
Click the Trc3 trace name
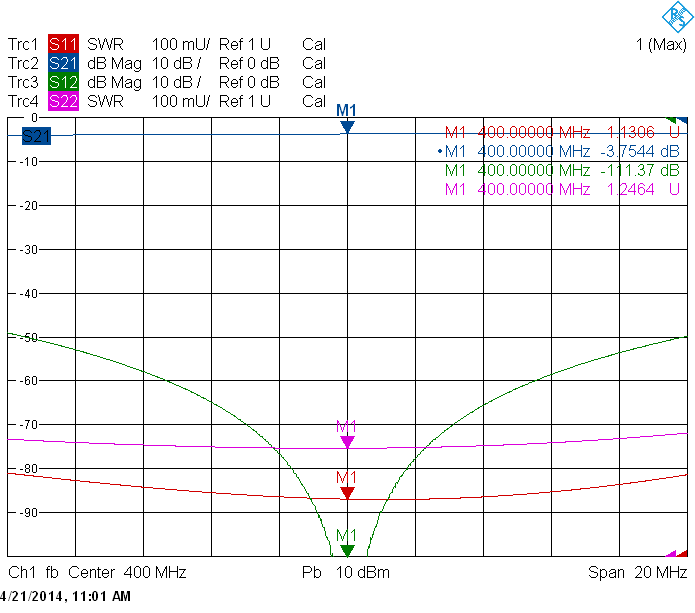(x=23, y=82)
